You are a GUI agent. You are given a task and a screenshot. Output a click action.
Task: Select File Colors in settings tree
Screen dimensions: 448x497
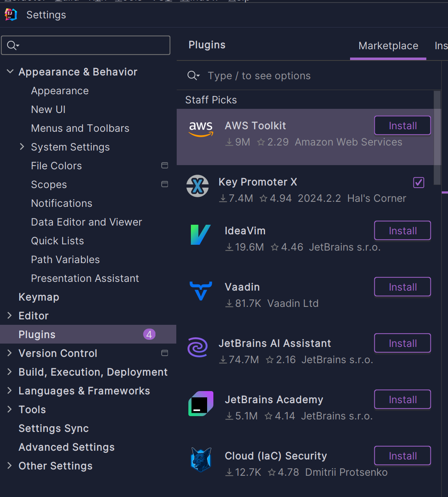point(56,166)
